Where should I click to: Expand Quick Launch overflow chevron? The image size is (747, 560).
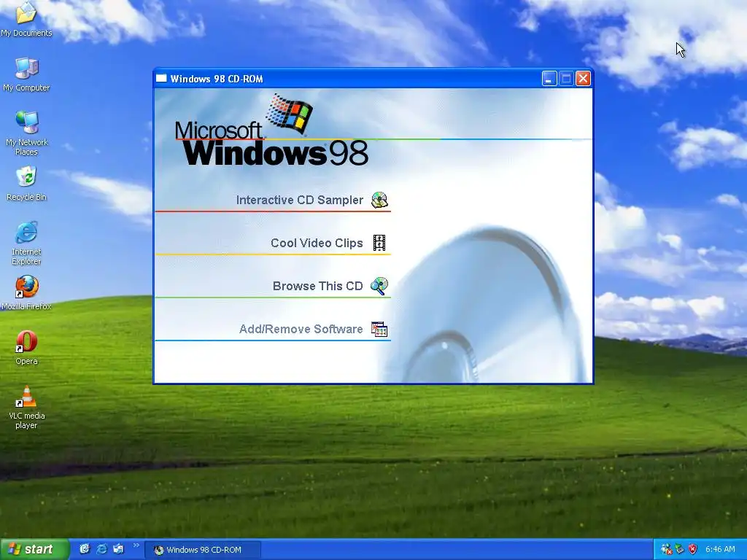tap(136, 545)
